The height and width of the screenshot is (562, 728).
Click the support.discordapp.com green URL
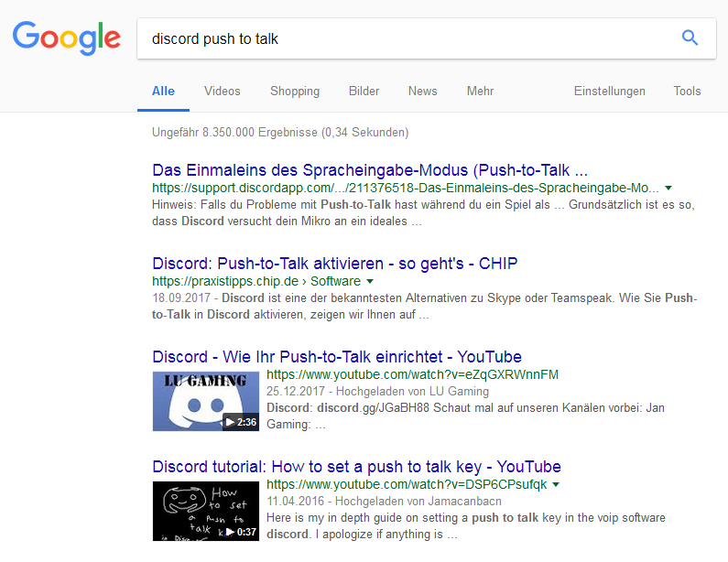[406, 188]
